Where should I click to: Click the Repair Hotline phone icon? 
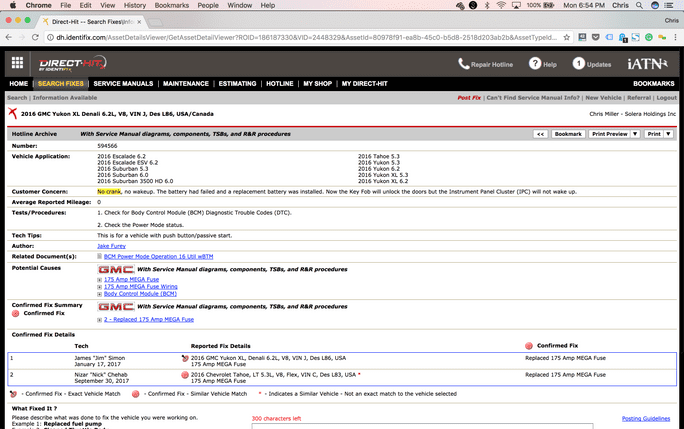point(463,63)
